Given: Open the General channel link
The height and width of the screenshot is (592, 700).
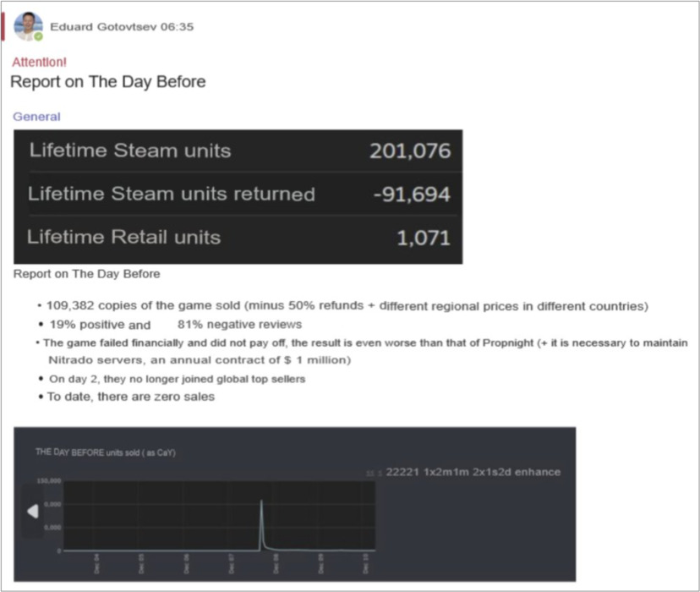Looking at the screenshot, I should click(36, 117).
